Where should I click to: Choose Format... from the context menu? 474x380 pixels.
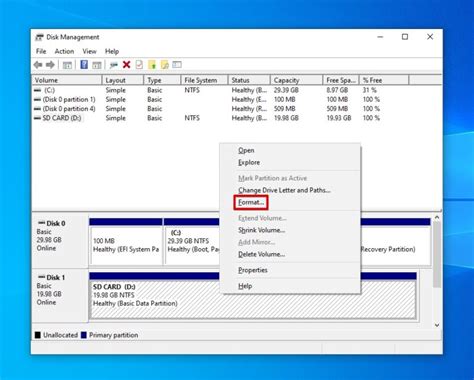point(251,202)
